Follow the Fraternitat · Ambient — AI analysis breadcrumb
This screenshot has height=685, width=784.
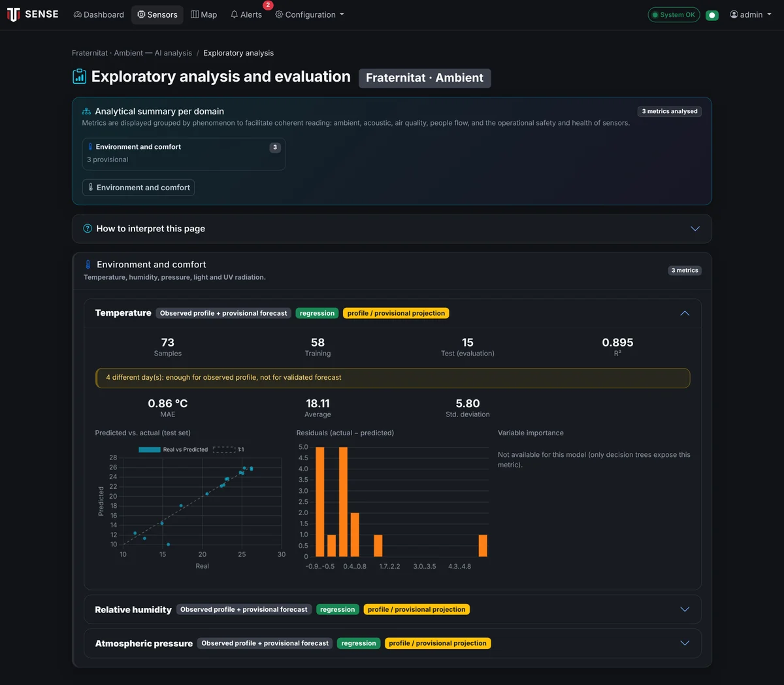(x=132, y=53)
